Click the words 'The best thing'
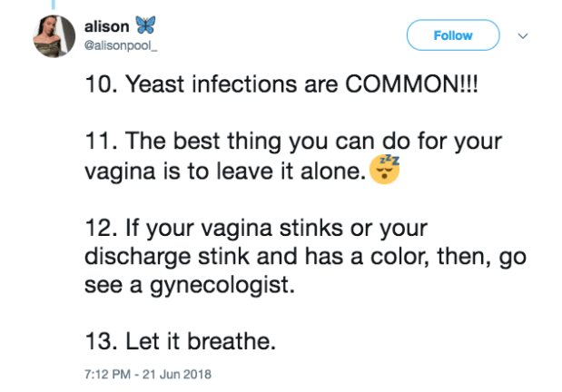 click(x=182, y=144)
